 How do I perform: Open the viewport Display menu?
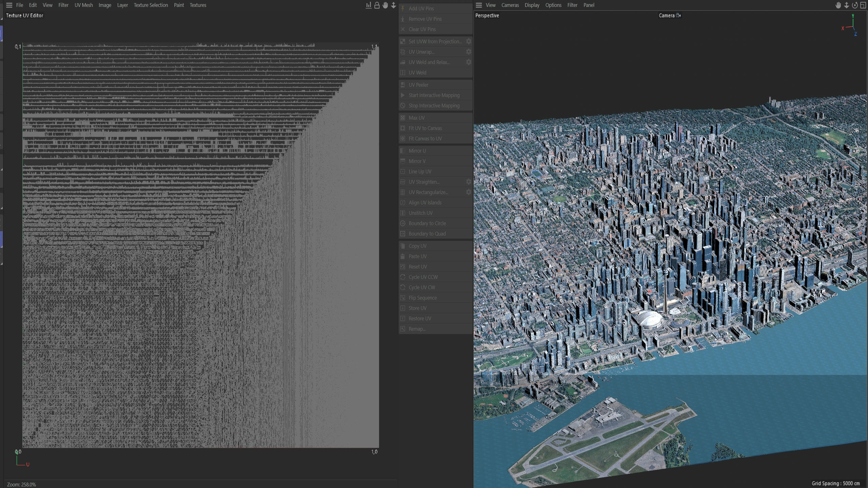[532, 5]
